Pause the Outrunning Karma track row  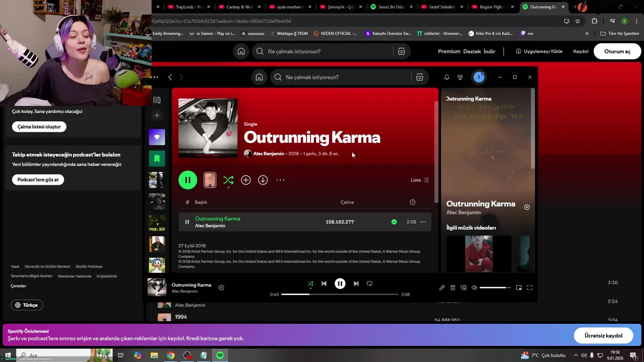(x=187, y=222)
